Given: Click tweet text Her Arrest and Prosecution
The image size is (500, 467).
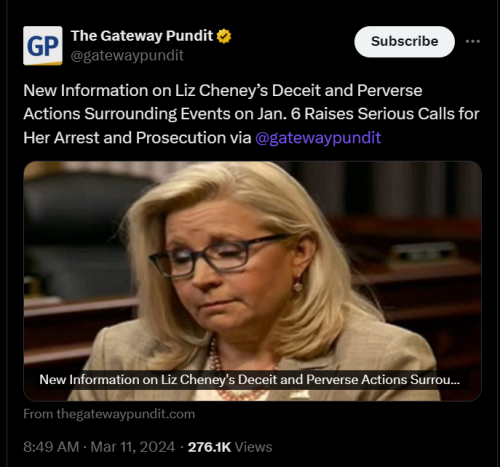Looking at the screenshot, I should click(x=125, y=138).
